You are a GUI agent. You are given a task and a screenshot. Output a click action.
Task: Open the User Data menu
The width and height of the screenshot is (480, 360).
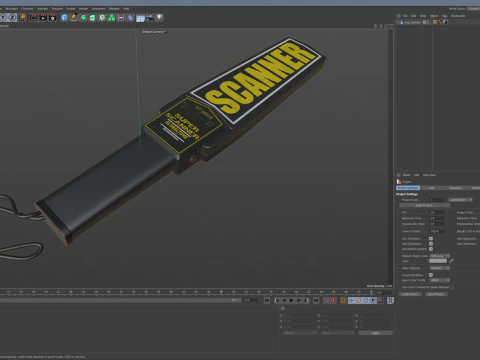(429, 175)
